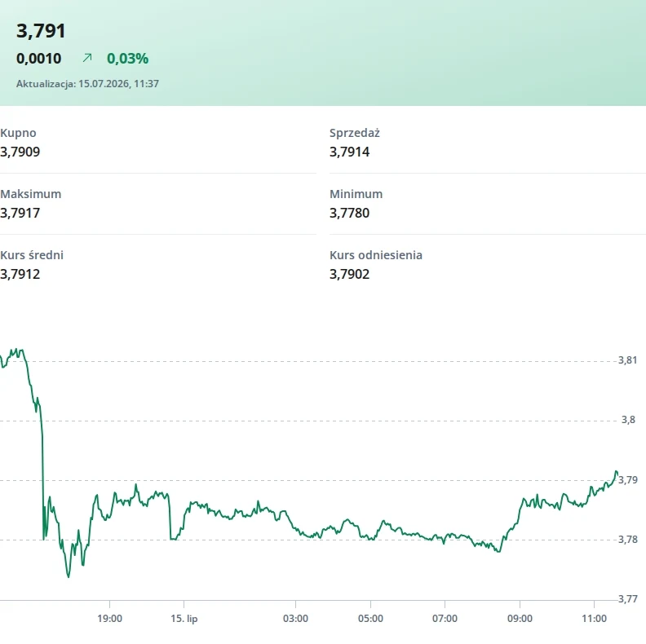The image size is (646, 644).
Task: Click the 3,8 y-axis label
Action: tap(628, 420)
